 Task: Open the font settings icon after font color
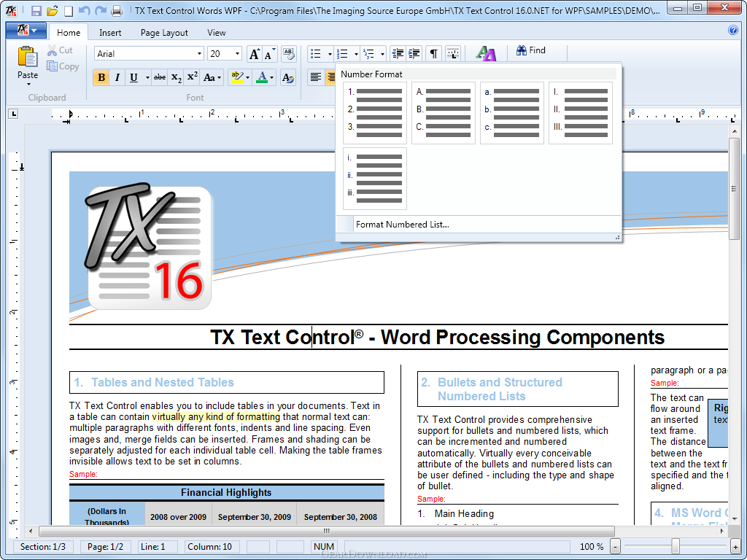coord(288,77)
